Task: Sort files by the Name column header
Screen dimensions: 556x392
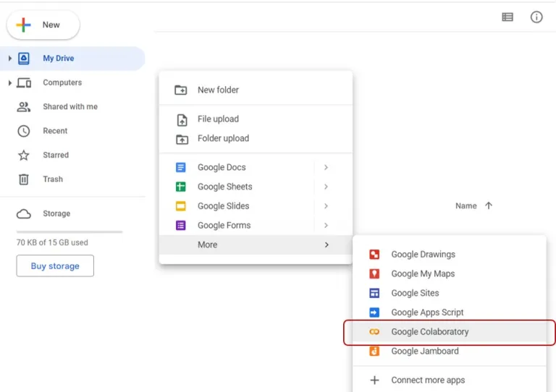Action: [x=466, y=205]
